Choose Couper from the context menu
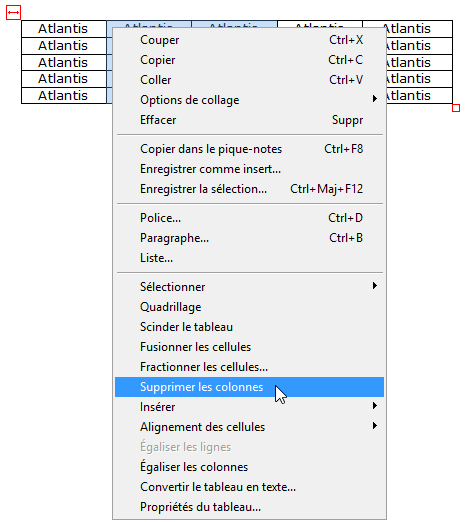The height and width of the screenshot is (522, 470). [249, 40]
